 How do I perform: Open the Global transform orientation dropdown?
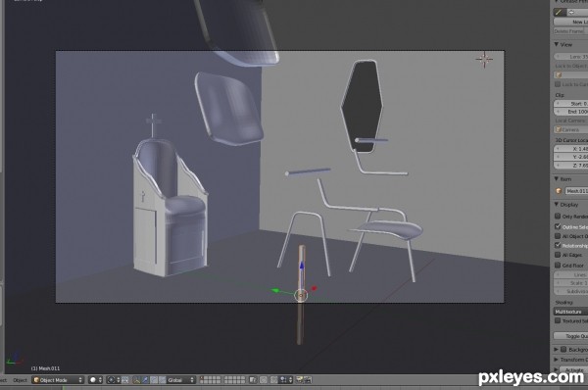coord(181,380)
